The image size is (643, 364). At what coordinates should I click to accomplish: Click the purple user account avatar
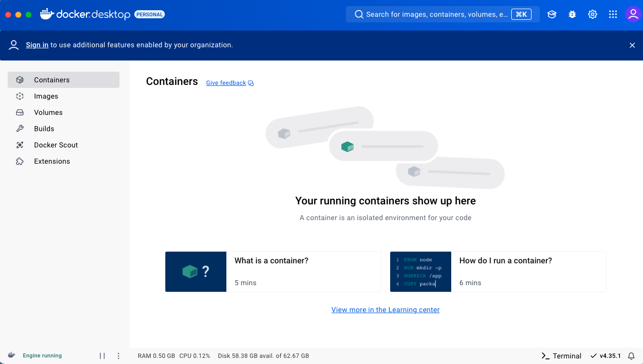click(633, 14)
